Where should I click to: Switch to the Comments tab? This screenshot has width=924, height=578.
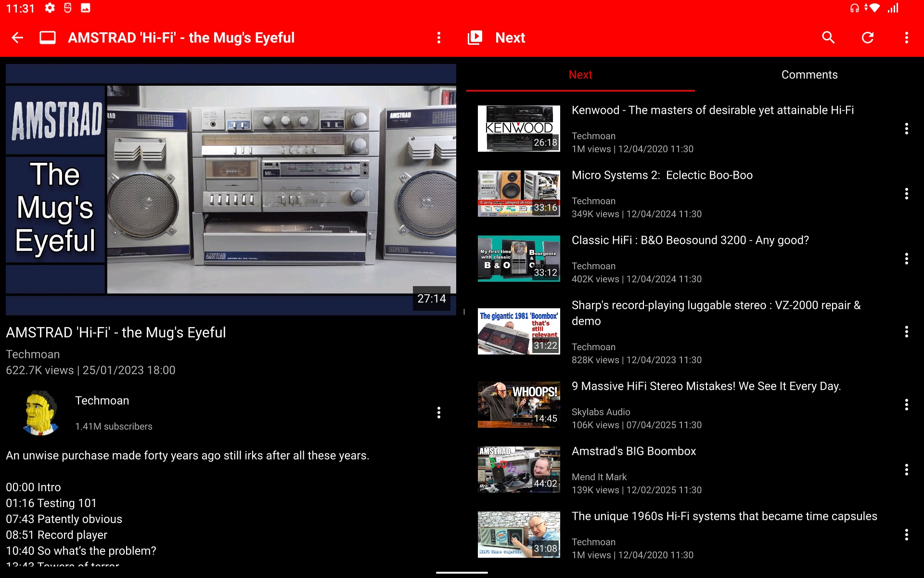(x=809, y=75)
